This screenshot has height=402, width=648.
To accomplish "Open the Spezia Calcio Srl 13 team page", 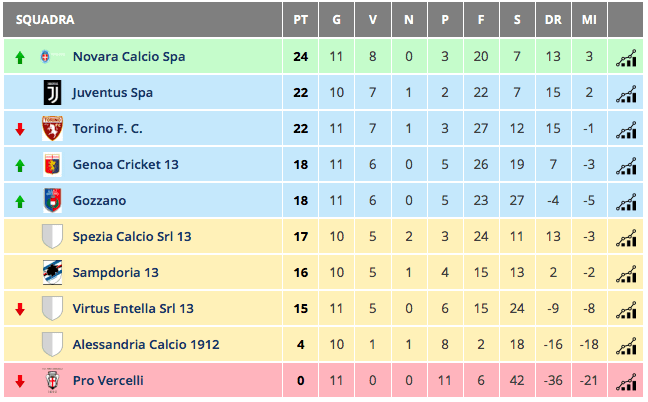I will [x=131, y=237].
